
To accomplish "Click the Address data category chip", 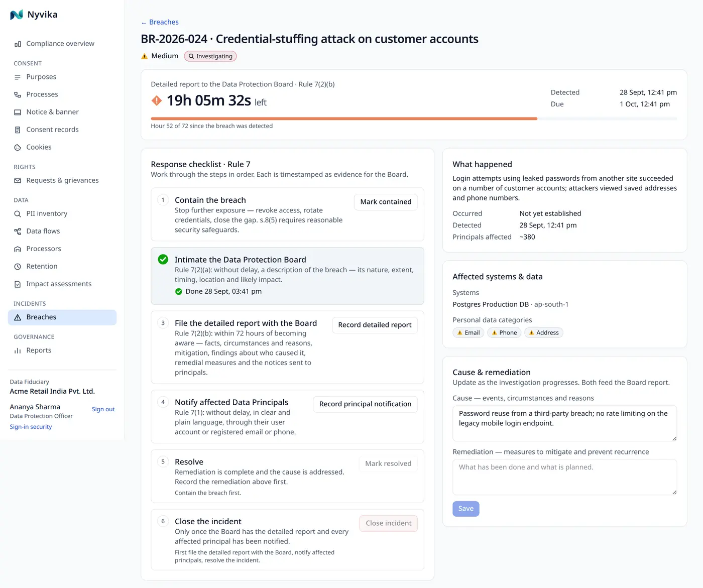I will point(543,333).
